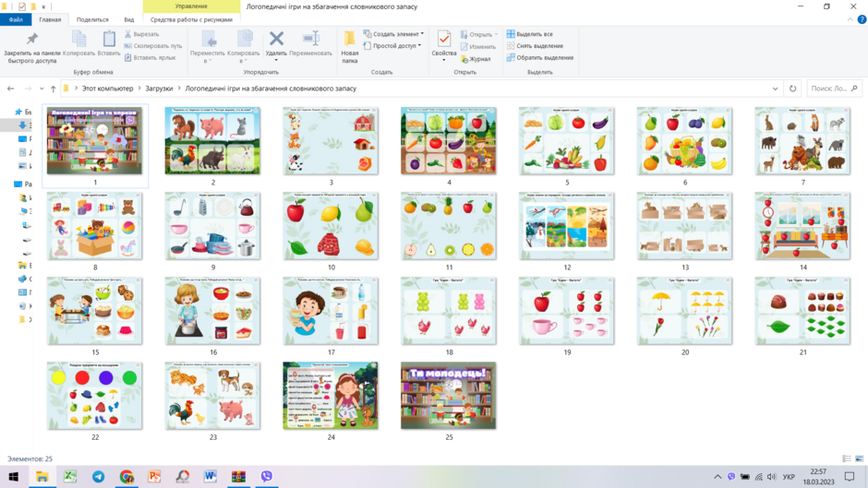Image resolution: width=868 pixels, height=488 pixels.
Task: Open the Windows Start menu
Action: [14, 476]
